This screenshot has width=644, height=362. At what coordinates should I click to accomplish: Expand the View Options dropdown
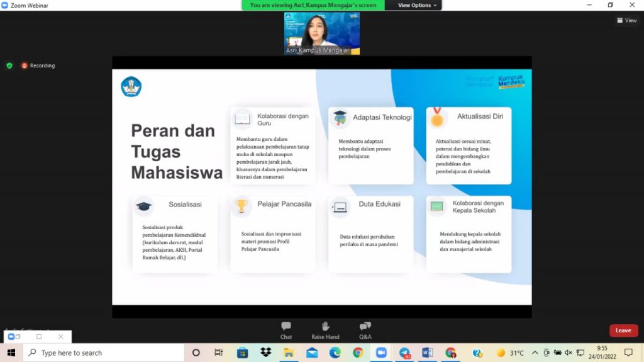click(x=417, y=5)
